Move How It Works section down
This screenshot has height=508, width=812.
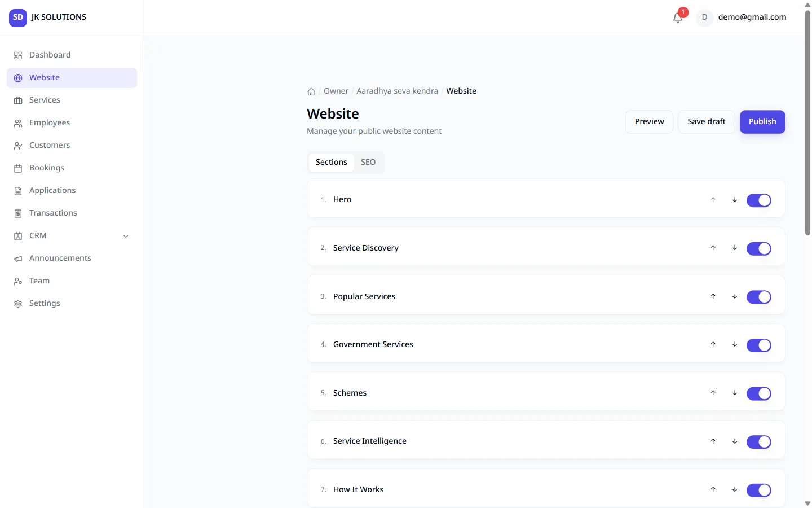click(735, 489)
